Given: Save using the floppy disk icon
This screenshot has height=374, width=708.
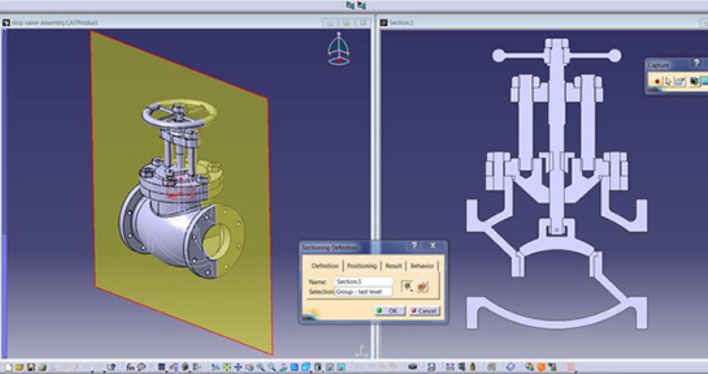Looking at the screenshot, I should point(31,367).
